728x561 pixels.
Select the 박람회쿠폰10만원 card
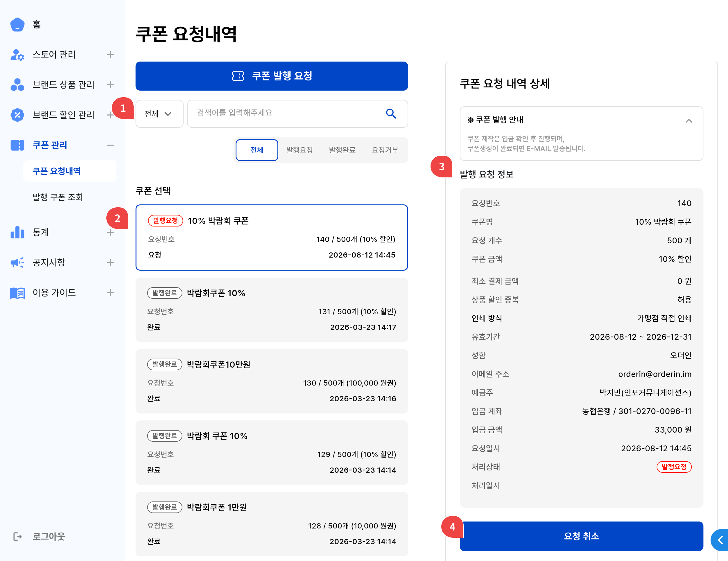272,381
